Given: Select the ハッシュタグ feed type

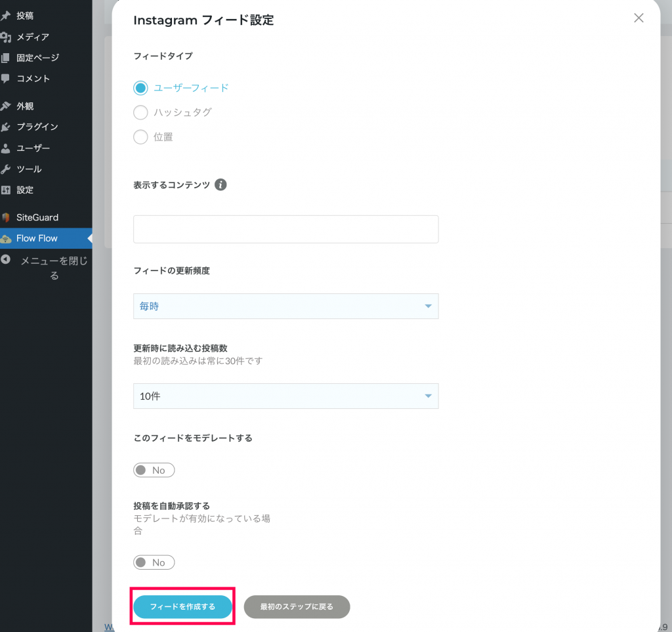Looking at the screenshot, I should click(x=140, y=112).
